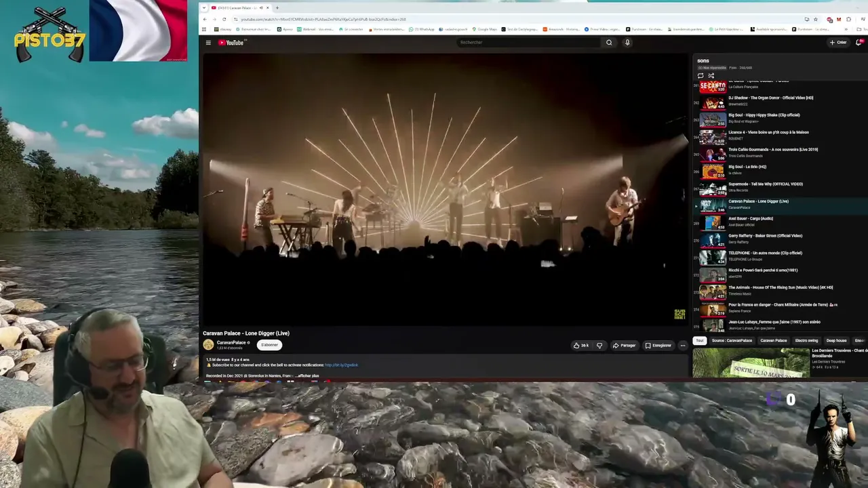The height and width of the screenshot is (488, 868).
Task: Select the Caravan Palace filter chip
Action: pos(774,340)
